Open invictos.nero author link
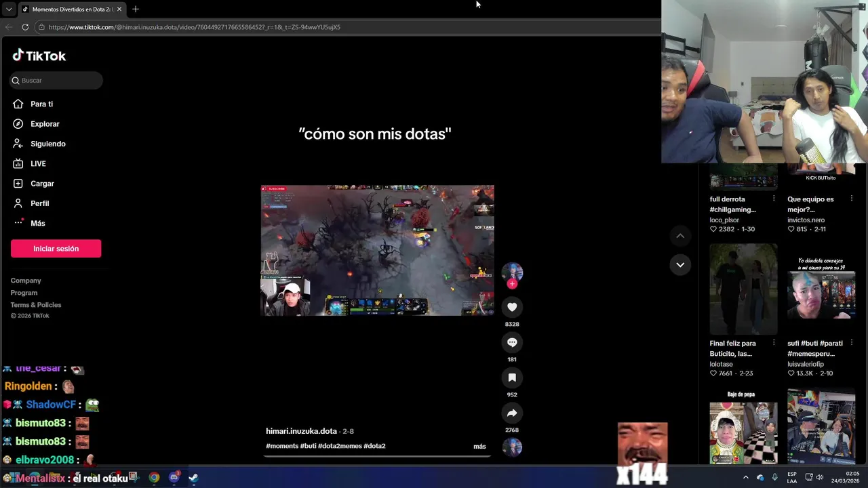This screenshot has width=868, height=488. (x=806, y=220)
